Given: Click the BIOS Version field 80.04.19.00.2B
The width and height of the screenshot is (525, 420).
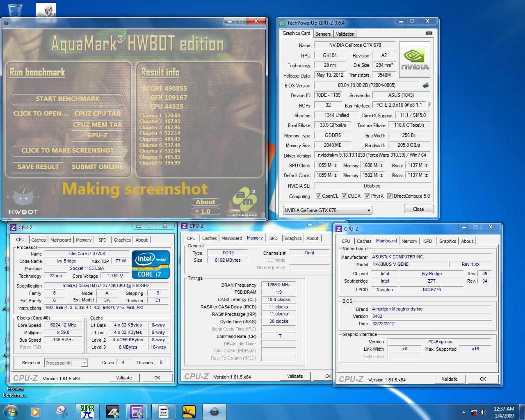Looking at the screenshot, I should pyautogui.click(x=367, y=85).
